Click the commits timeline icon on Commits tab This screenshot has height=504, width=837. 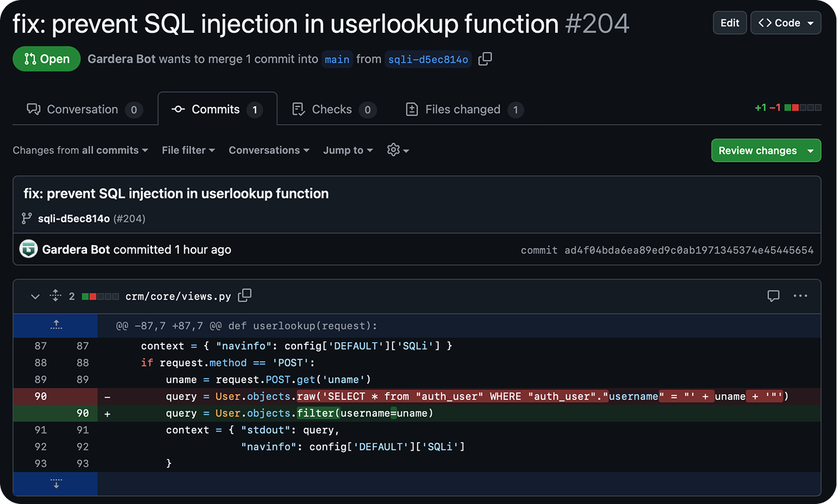[176, 109]
